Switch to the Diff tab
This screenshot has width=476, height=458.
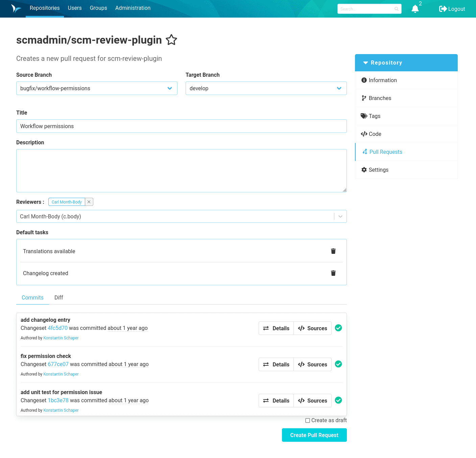pyautogui.click(x=58, y=297)
